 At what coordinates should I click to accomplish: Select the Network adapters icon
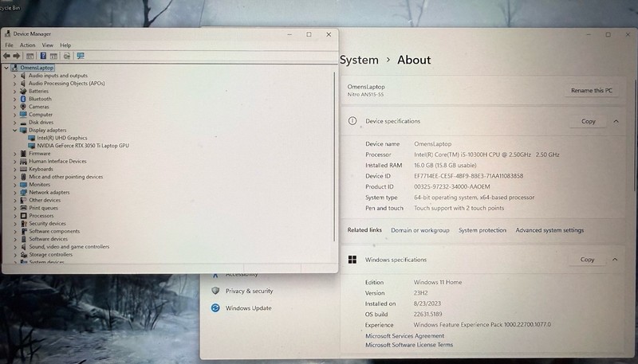23,192
